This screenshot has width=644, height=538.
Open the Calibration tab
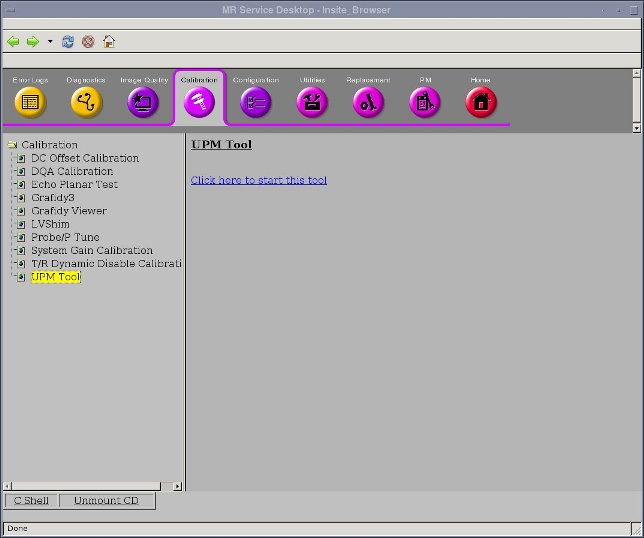[199, 100]
